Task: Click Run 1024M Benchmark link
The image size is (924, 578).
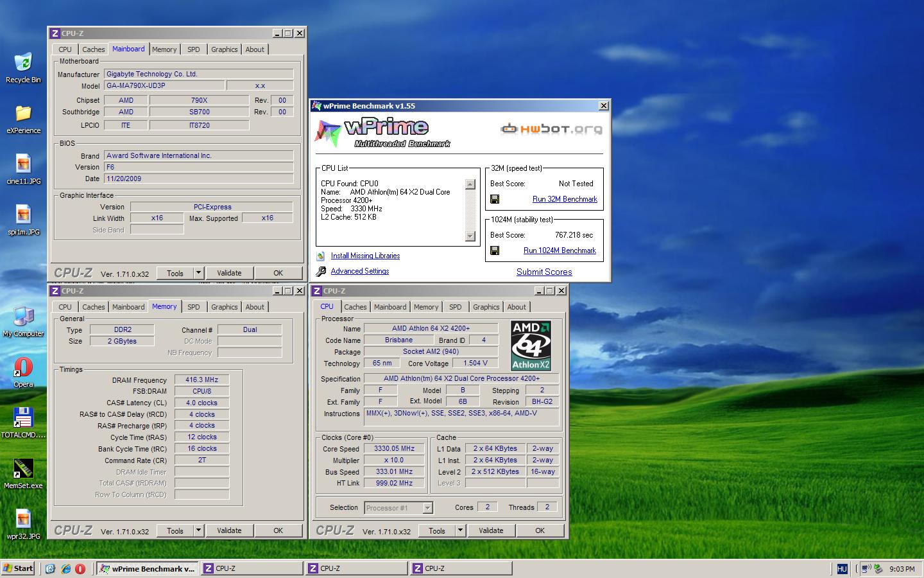Action: pos(560,250)
